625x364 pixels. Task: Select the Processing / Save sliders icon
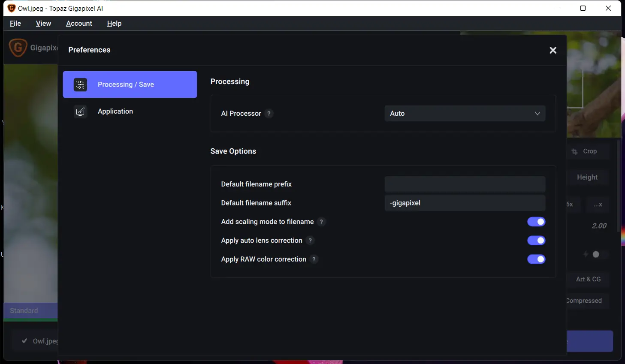pos(80,85)
